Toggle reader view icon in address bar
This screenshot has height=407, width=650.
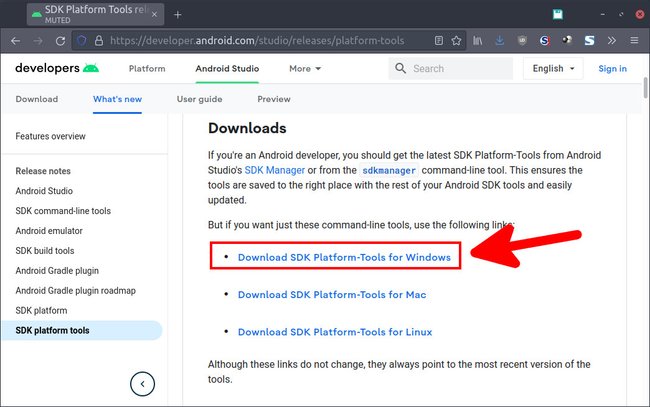tap(439, 40)
